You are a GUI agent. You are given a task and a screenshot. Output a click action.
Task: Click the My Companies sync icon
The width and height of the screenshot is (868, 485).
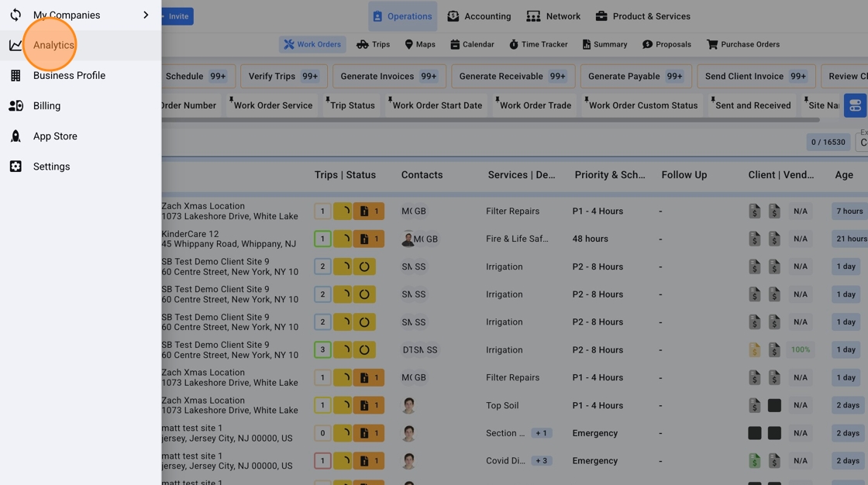point(15,15)
